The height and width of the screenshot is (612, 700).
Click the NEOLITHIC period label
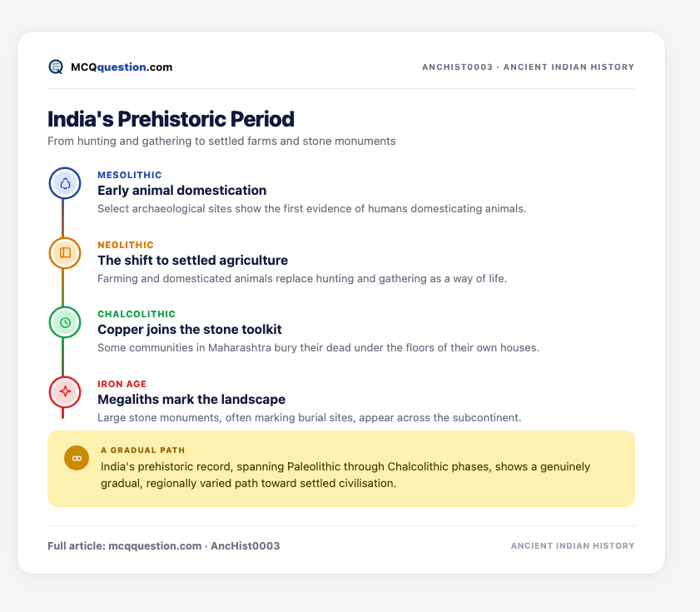126,245
